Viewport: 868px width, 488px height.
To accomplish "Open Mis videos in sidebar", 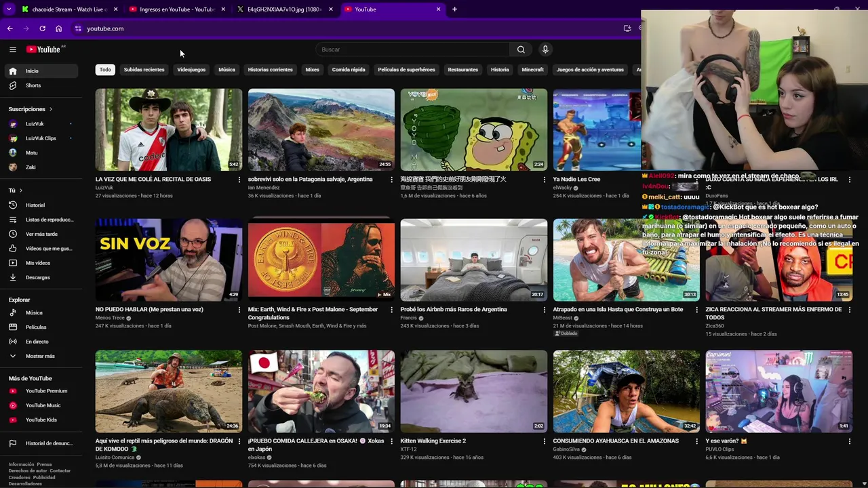I will (x=42, y=263).
